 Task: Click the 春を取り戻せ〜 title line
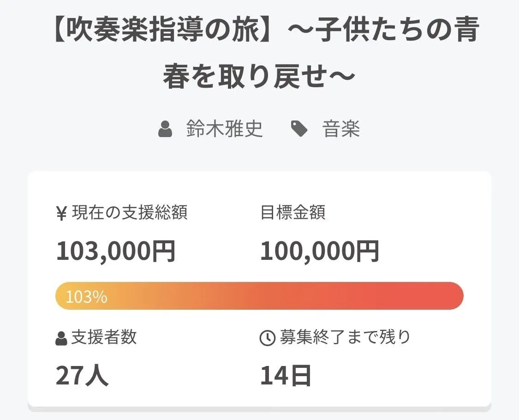click(x=259, y=76)
